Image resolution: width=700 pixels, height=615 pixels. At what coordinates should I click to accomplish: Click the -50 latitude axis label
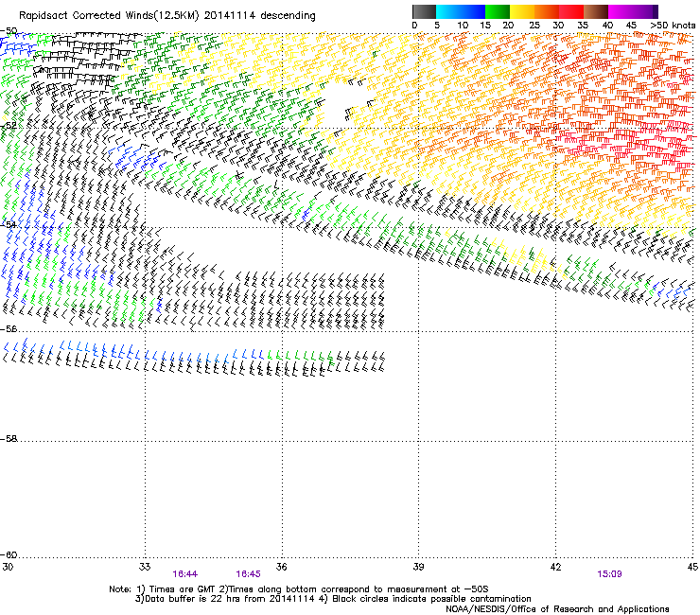[9, 31]
